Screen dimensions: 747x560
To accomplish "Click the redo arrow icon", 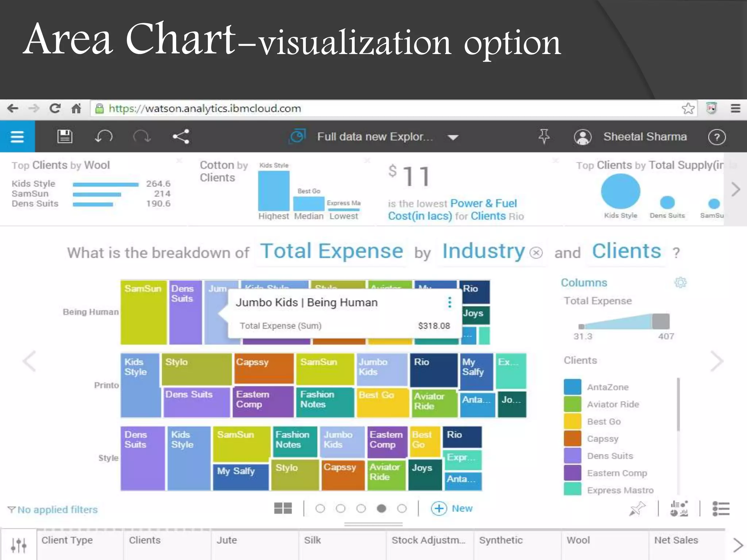I will (x=142, y=137).
